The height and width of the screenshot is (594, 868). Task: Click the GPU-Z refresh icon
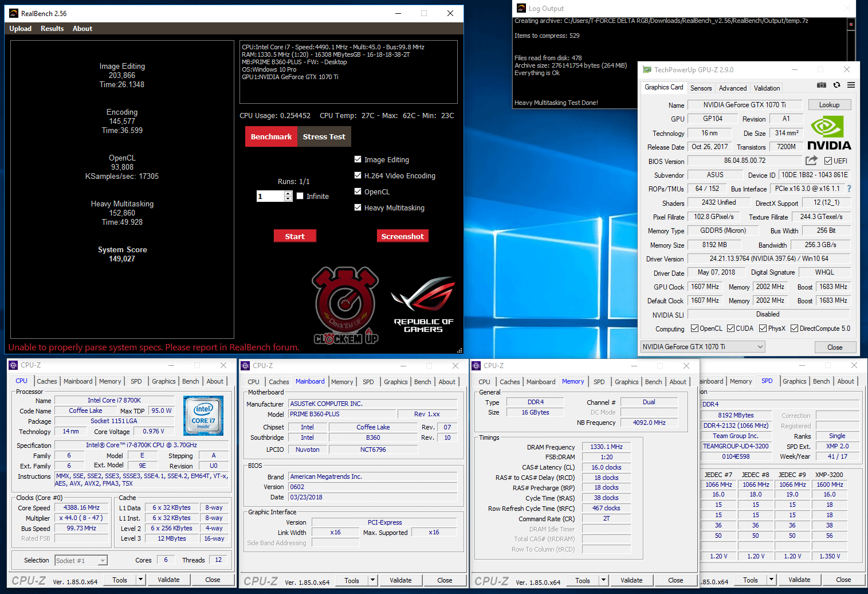pyautogui.click(x=836, y=85)
